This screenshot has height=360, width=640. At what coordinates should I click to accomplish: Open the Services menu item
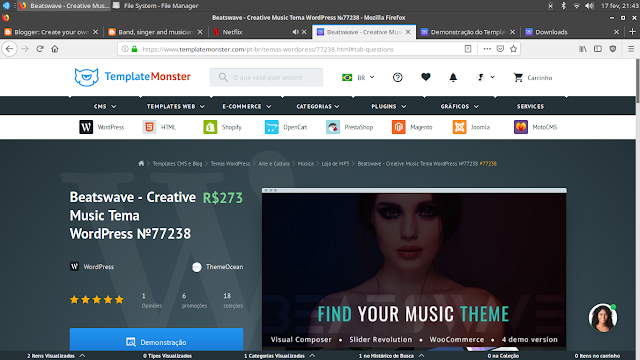click(x=530, y=106)
